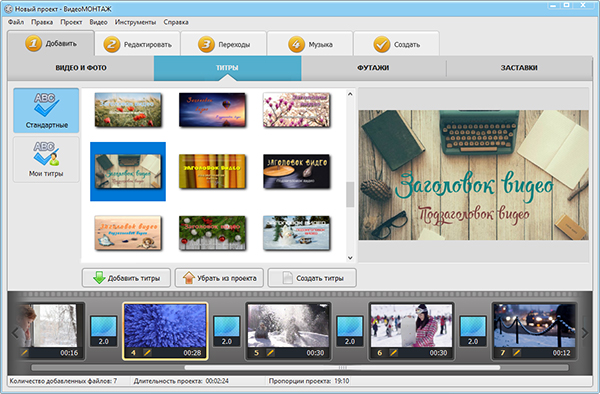
Task: Open the ВИДЕО И ФОТО section
Action: [x=81, y=68]
